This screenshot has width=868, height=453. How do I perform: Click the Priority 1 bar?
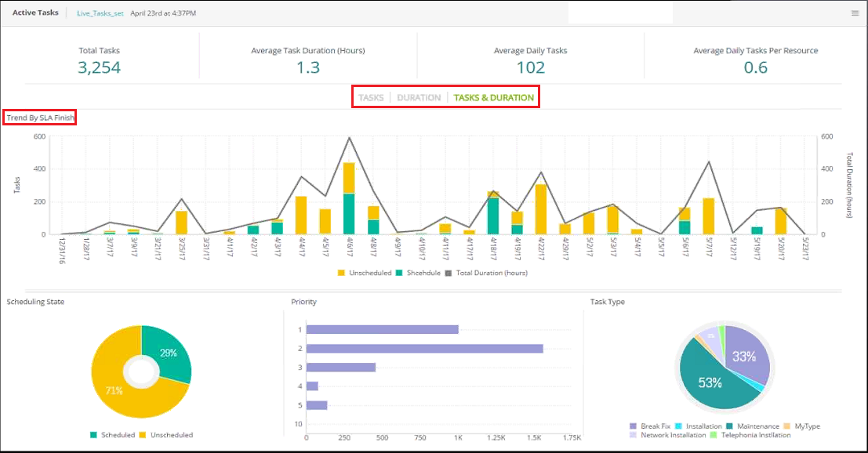tap(383, 330)
